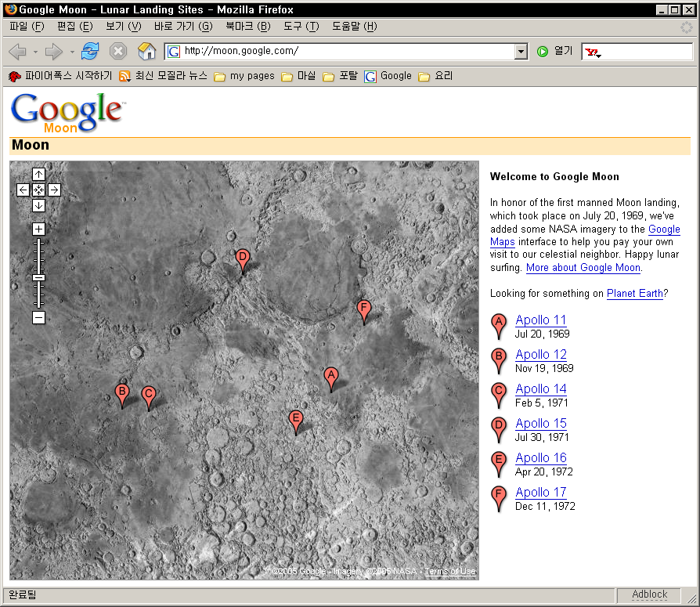Open the RSS 최신 모질라 뉴스 bookmark
The width and height of the screenshot is (700, 607).
[164, 76]
